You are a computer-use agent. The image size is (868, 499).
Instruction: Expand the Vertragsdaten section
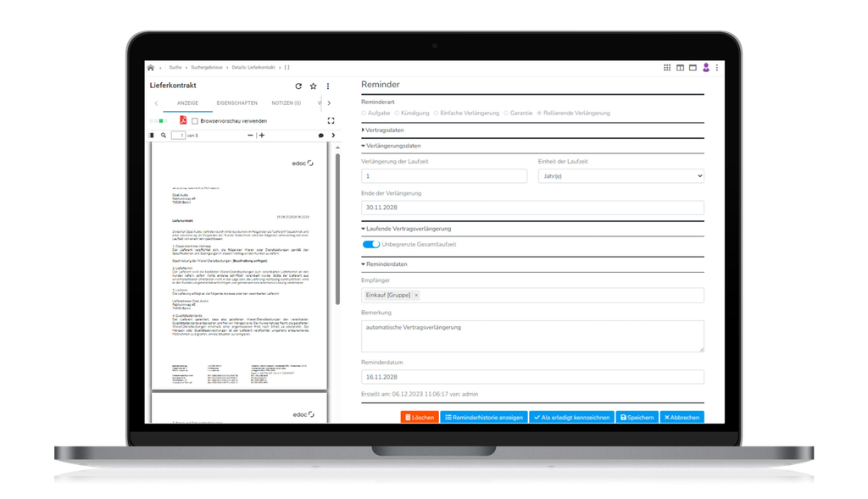point(382,130)
